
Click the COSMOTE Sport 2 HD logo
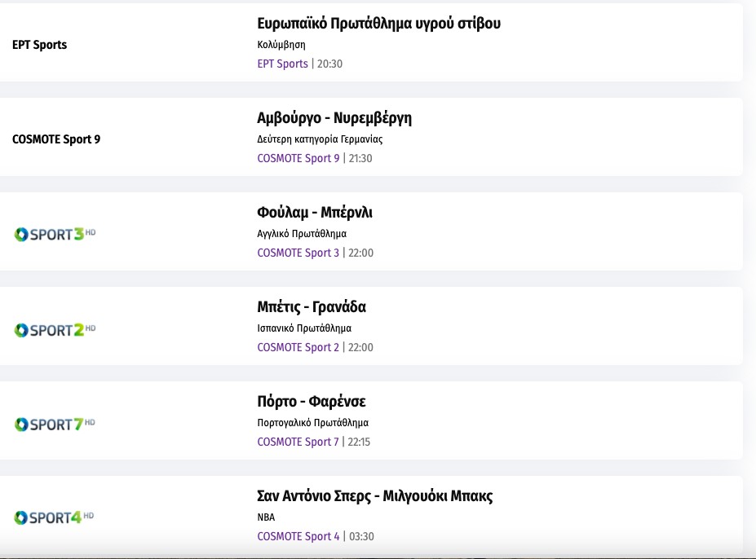pos(55,329)
